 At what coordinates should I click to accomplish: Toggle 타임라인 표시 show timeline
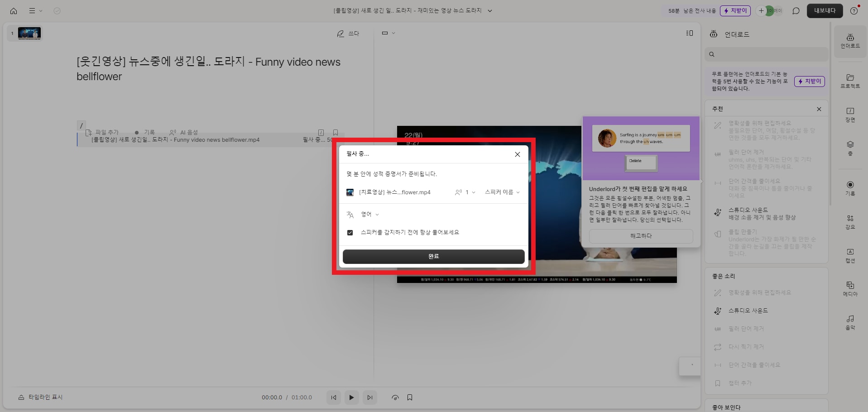40,397
